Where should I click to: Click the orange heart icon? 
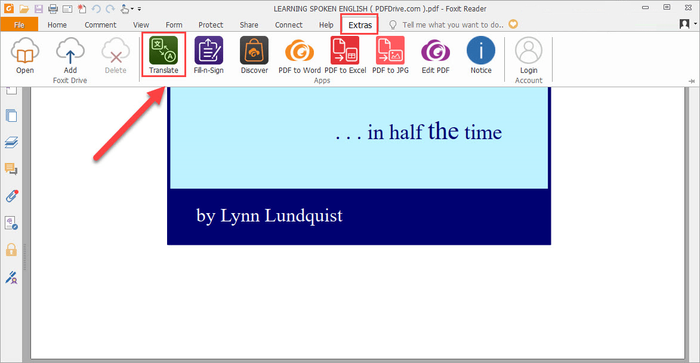[513, 24]
